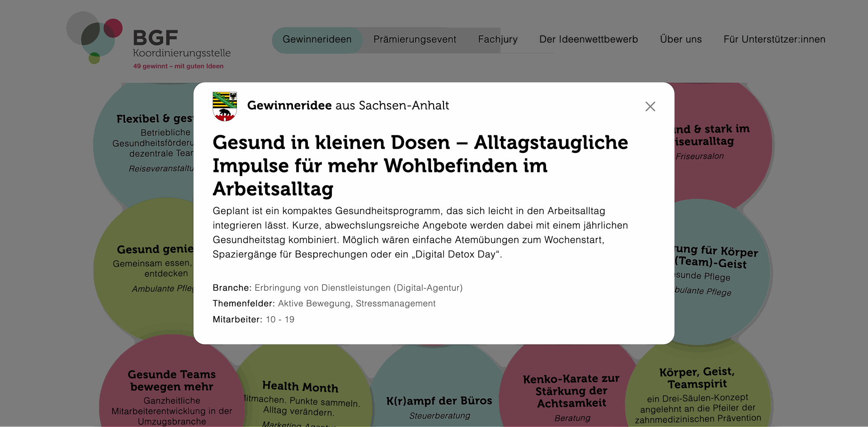Close the Gewinneridee popup with the X

650,106
